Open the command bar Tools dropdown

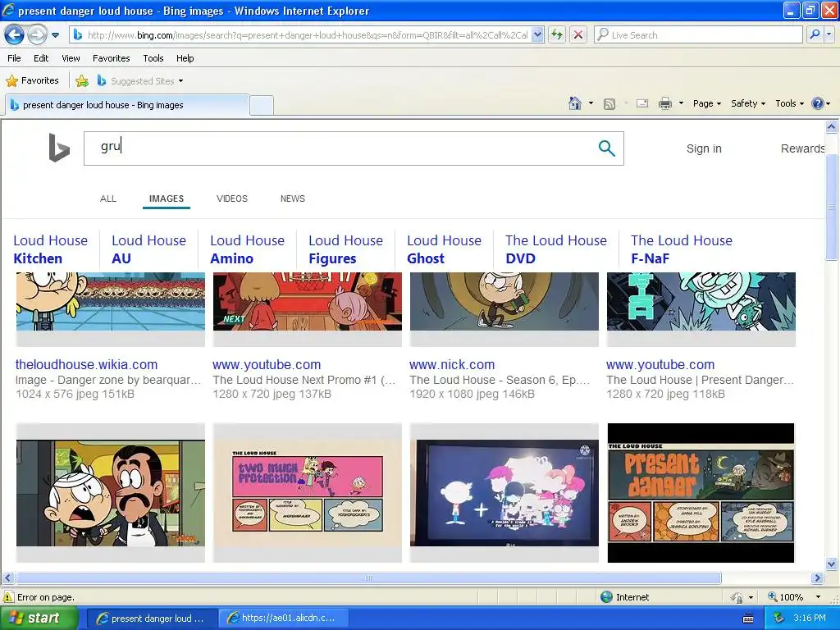[x=789, y=103]
